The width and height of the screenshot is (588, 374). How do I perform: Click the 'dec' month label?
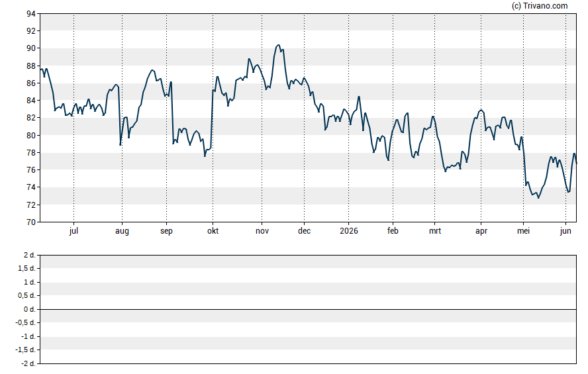tap(304, 231)
